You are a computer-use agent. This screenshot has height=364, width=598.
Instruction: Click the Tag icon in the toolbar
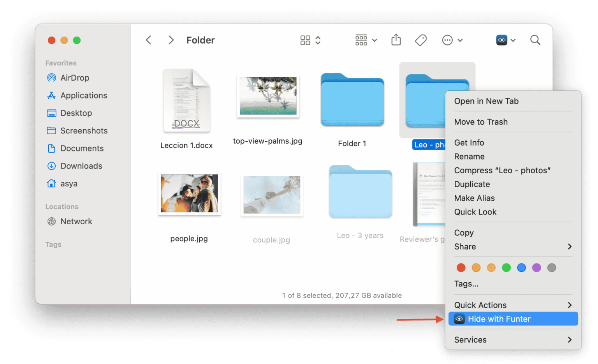(420, 40)
